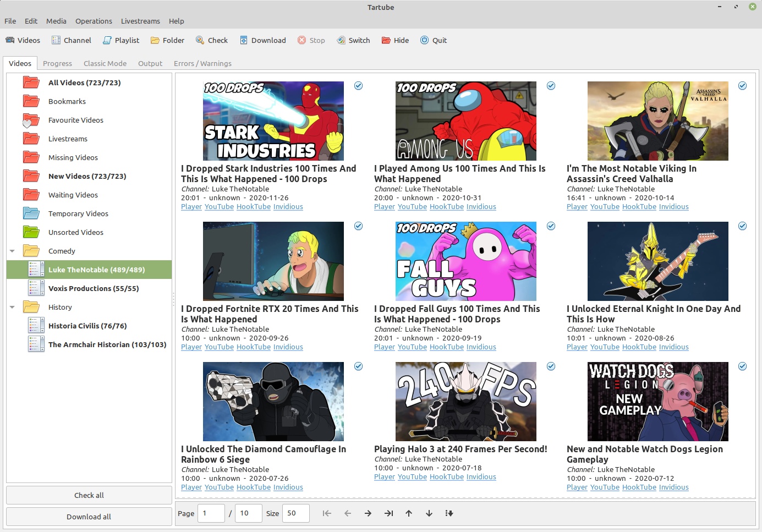Viewport: 762px width, 532px height.
Task: Edit the page Size field
Action: pyautogui.click(x=295, y=513)
